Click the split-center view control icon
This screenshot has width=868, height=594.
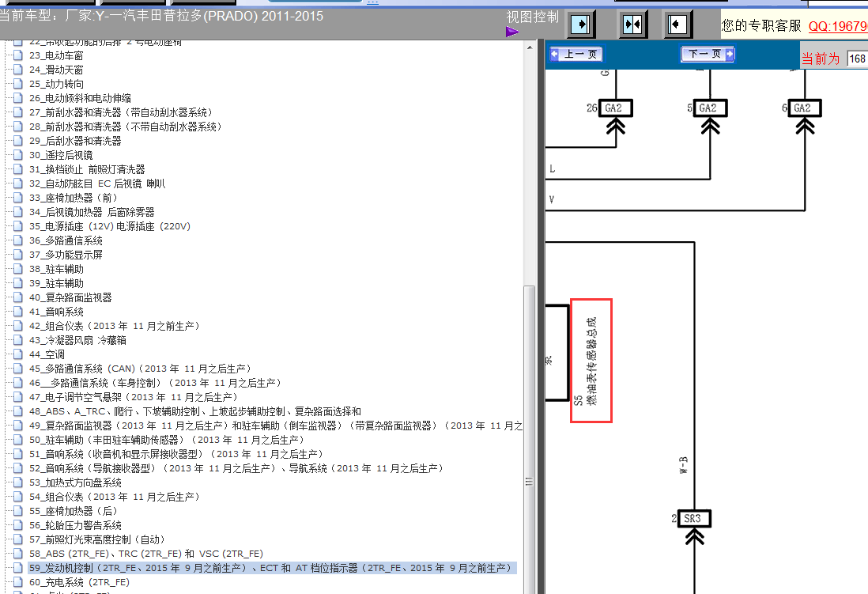(x=632, y=25)
